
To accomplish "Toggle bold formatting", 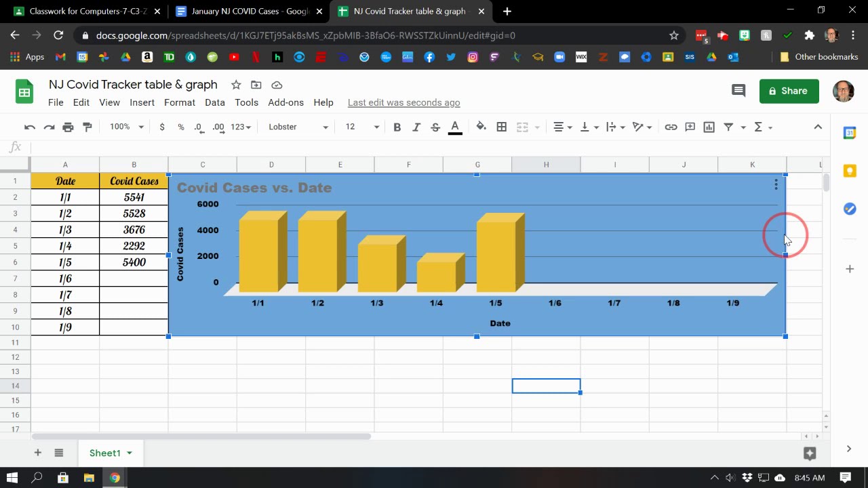I will pos(397,127).
